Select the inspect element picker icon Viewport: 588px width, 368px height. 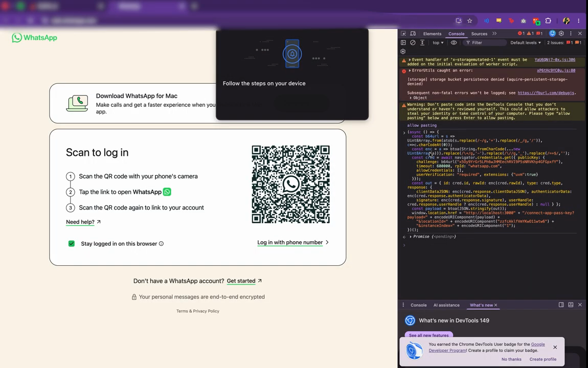click(x=403, y=33)
